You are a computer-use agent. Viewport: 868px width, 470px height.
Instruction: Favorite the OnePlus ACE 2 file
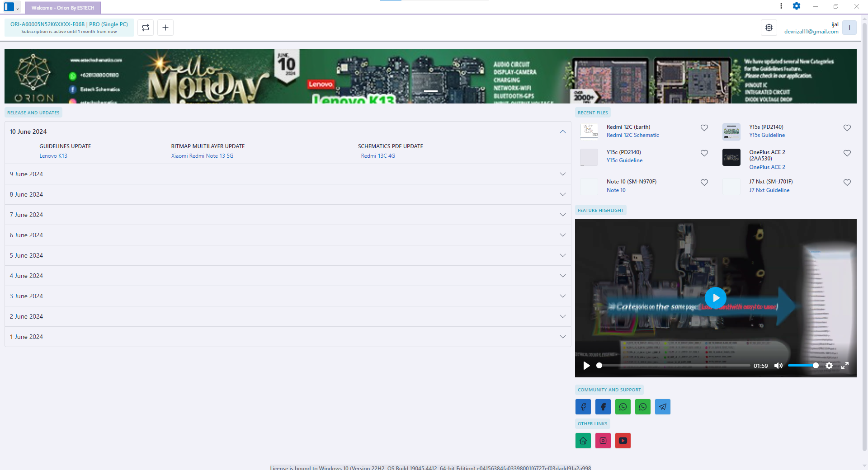847,153
